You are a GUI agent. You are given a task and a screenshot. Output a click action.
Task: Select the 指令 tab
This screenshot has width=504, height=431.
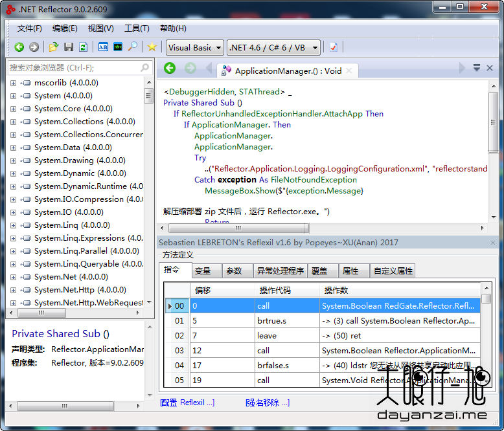click(175, 270)
